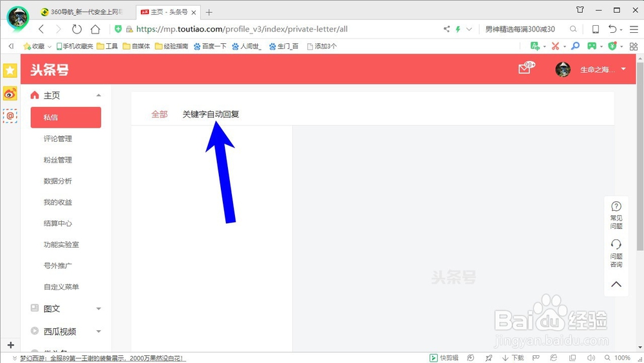Reload the current page
Image resolution: width=644 pixels, height=363 pixels.
77,29
